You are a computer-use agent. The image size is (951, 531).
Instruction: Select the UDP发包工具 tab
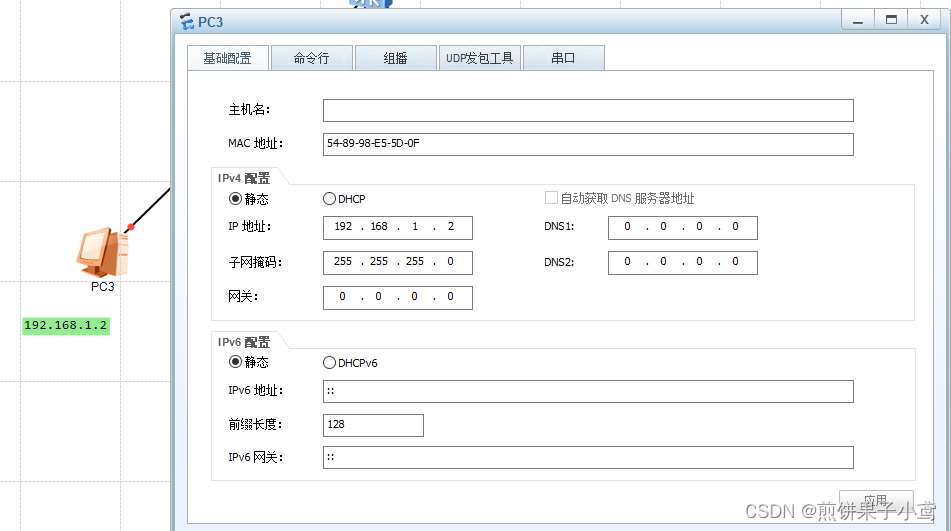pyautogui.click(x=479, y=58)
